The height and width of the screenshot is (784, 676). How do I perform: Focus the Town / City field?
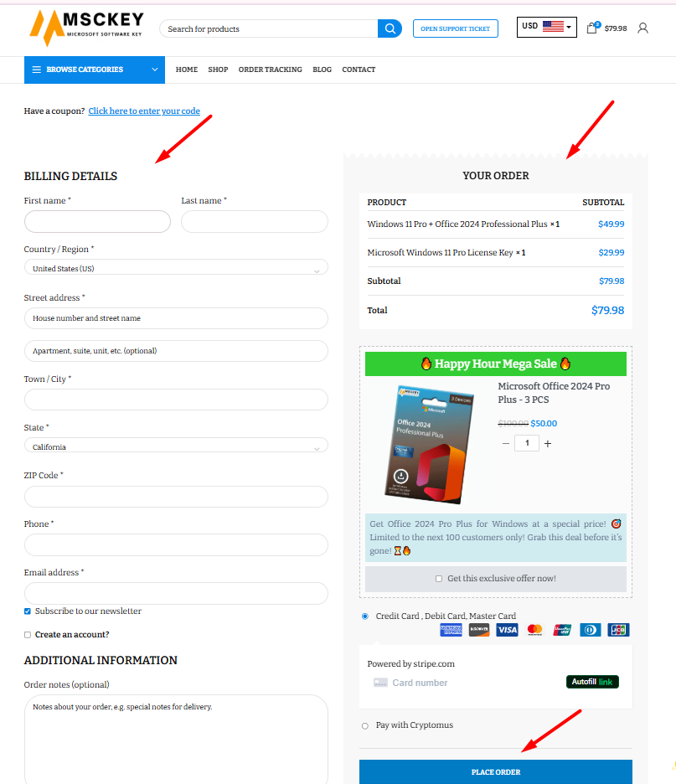pos(176,400)
